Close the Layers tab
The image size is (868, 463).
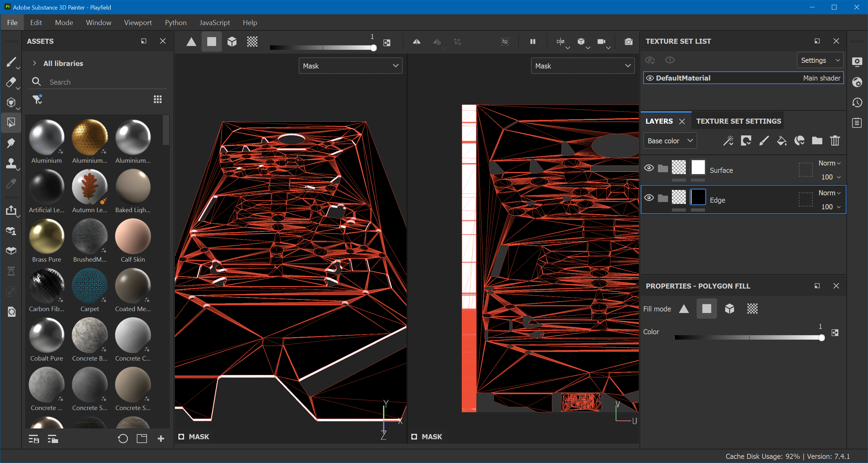682,121
